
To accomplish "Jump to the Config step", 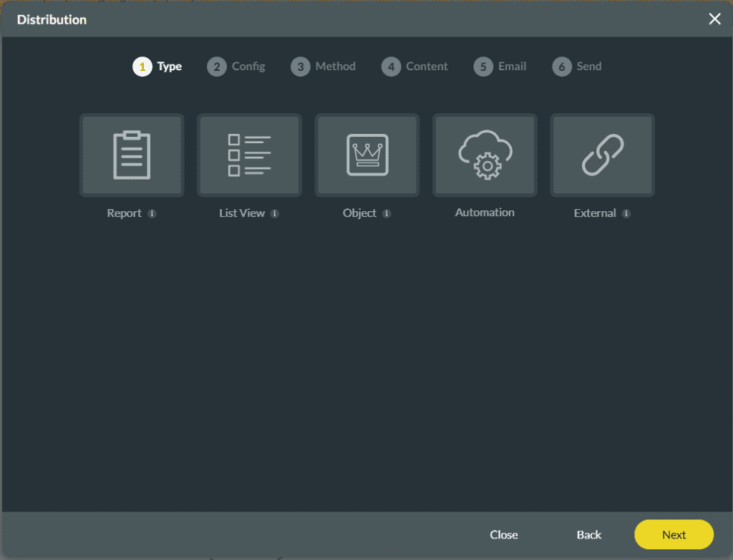I will [236, 66].
